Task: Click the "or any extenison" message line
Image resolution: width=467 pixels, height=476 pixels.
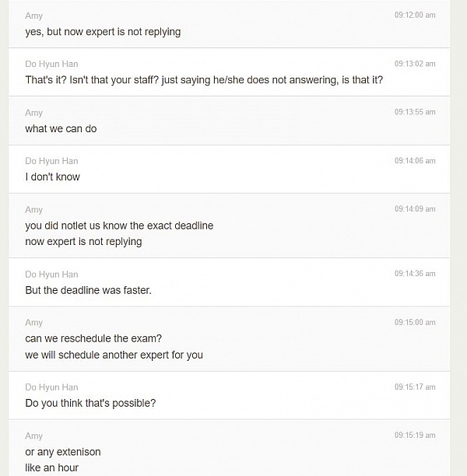Action: pos(63,452)
